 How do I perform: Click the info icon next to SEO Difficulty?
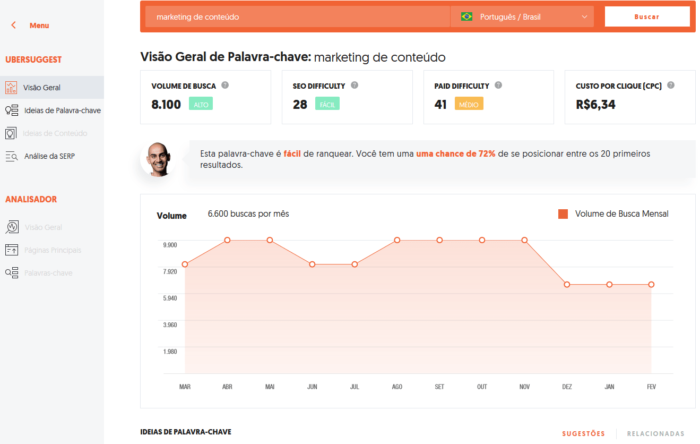click(355, 86)
